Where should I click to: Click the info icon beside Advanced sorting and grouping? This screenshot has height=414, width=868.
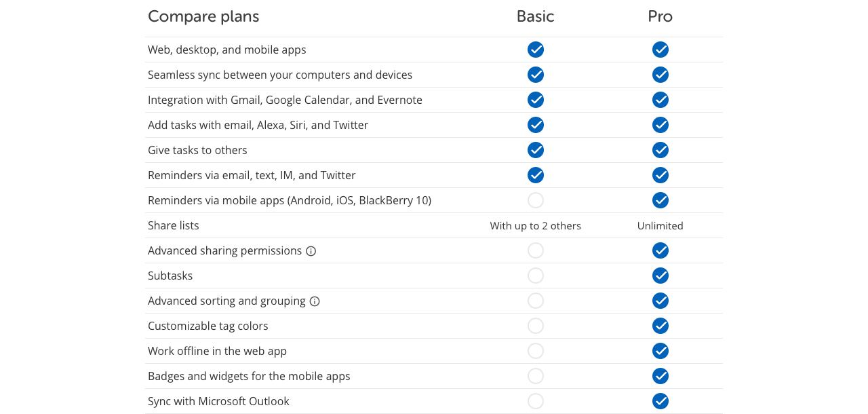point(315,301)
